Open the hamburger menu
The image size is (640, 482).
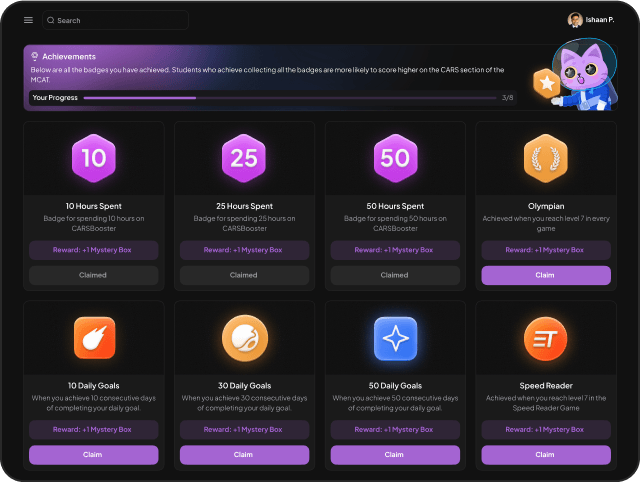tap(28, 20)
